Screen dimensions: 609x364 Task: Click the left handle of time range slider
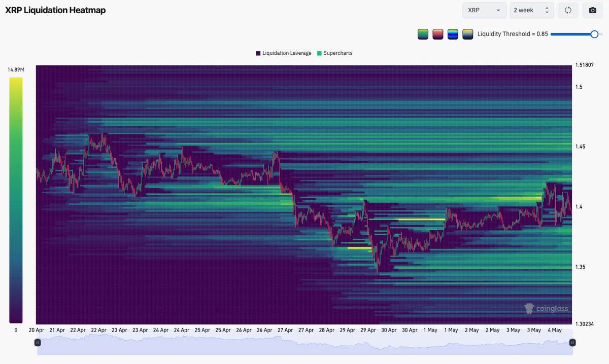(x=38, y=343)
